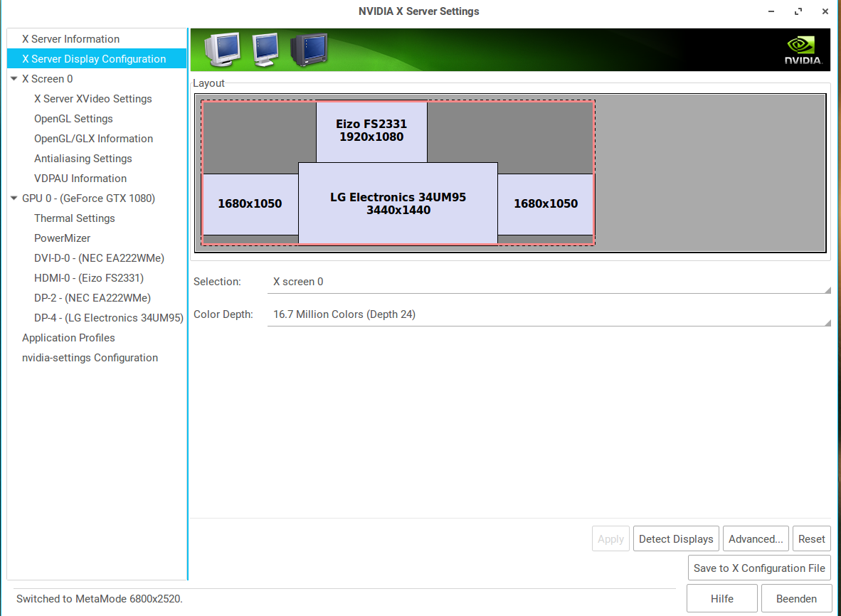Select the Eizo FS2331 display in layout
The height and width of the screenshot is (616, 841).
(371, 132)
